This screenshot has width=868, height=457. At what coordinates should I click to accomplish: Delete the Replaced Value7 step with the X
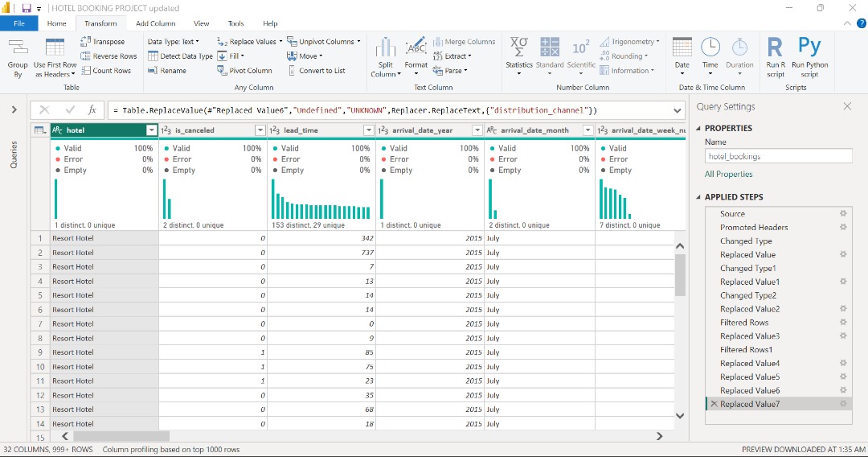714,404
